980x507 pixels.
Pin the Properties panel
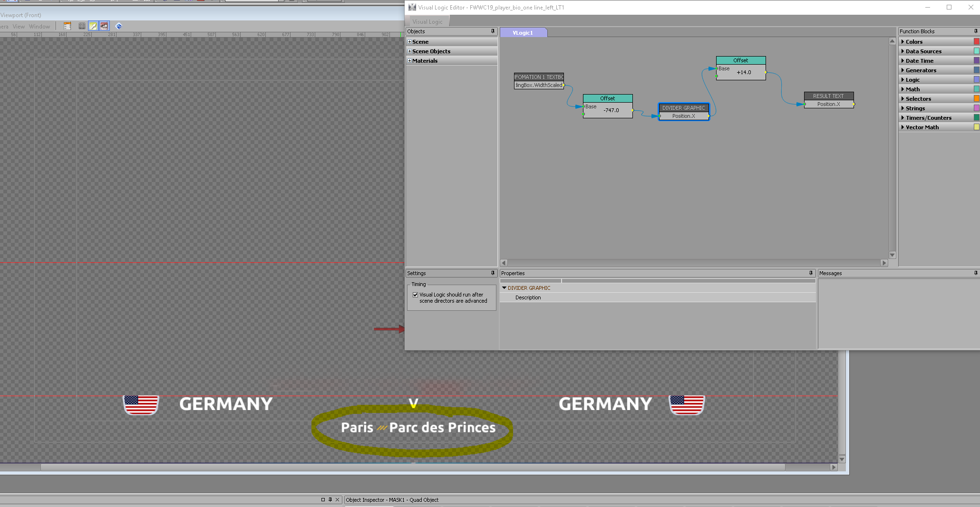(811, 273)
